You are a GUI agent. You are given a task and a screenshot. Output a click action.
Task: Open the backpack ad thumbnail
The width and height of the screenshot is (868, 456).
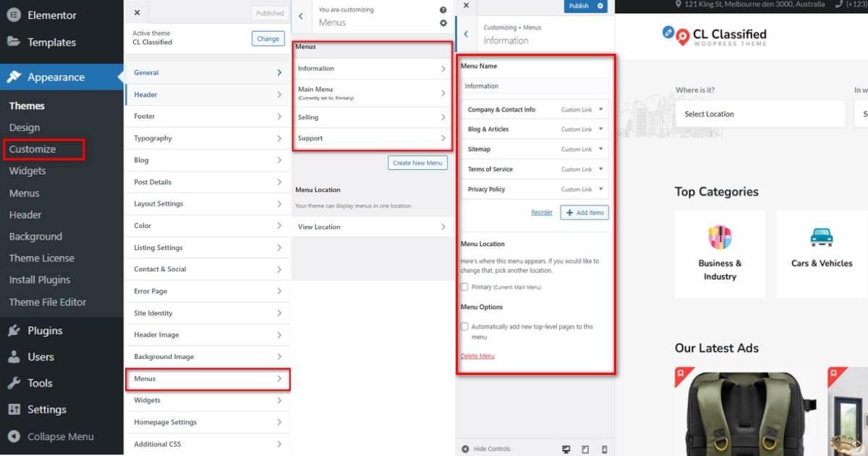746,411
